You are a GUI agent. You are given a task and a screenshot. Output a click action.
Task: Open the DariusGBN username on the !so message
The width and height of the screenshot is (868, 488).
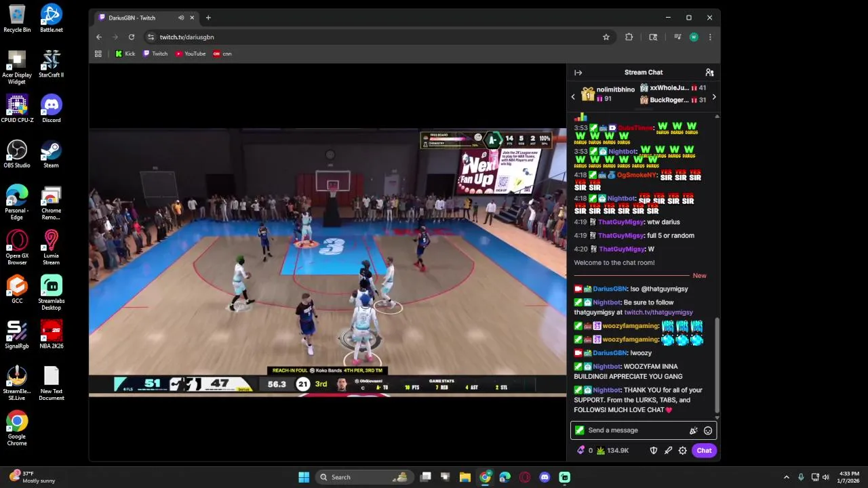(610, 289)
